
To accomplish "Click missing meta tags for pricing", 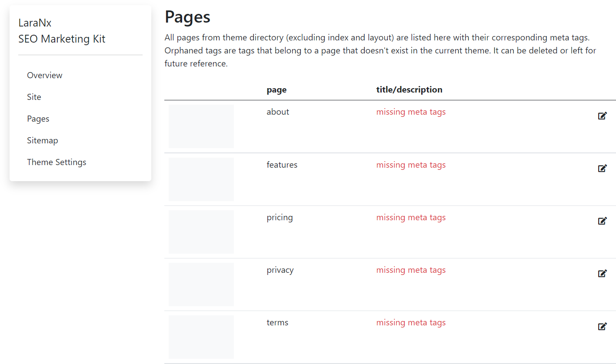I will [411, 217].
